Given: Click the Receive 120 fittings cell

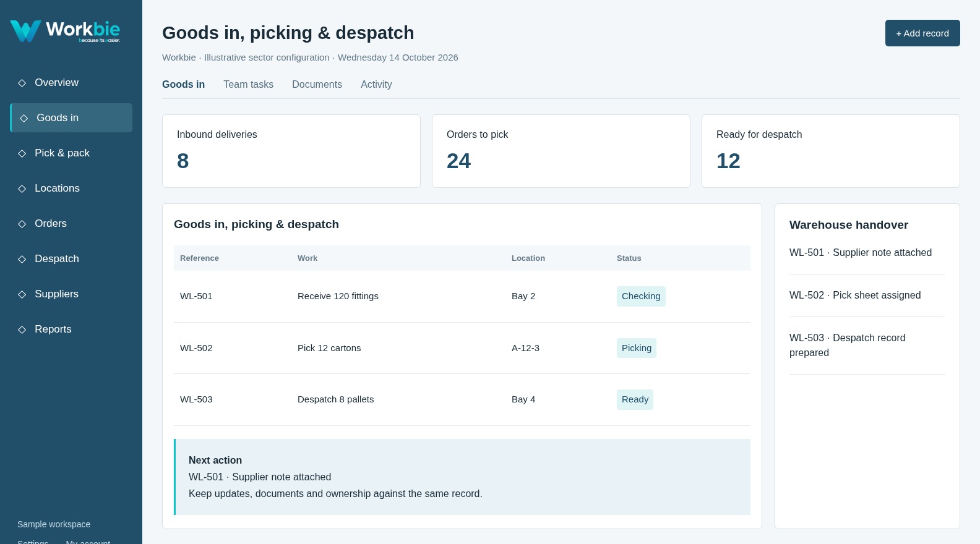Looking at the screenshot, I should [338, 296].
